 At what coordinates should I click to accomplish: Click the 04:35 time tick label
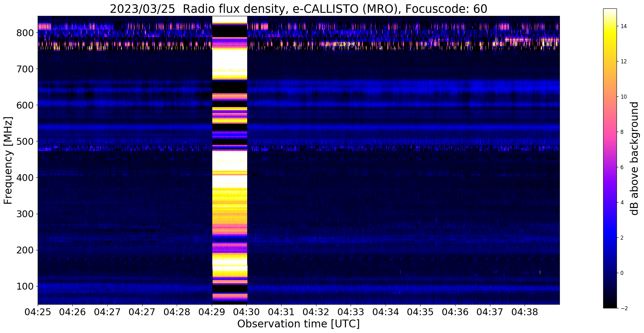coord(421,312)
